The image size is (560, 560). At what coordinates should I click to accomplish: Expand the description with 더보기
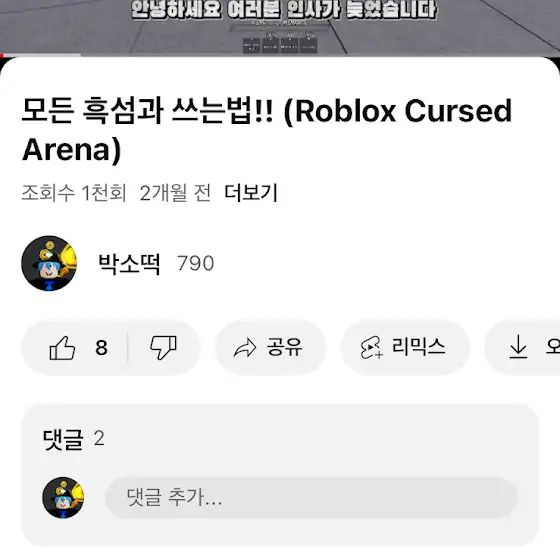click(x=251, y=193)
